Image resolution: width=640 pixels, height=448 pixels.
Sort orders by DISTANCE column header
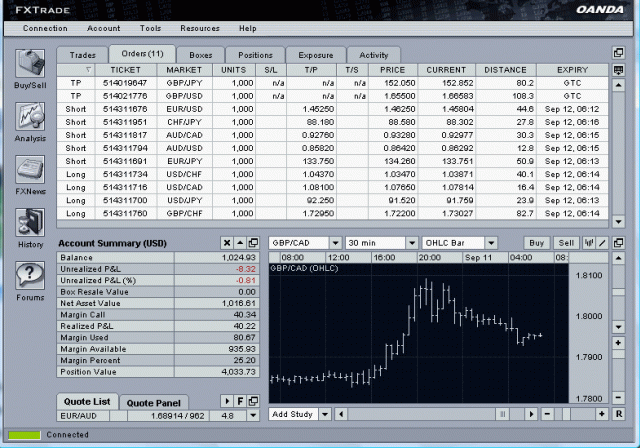[x=506, y=70]
